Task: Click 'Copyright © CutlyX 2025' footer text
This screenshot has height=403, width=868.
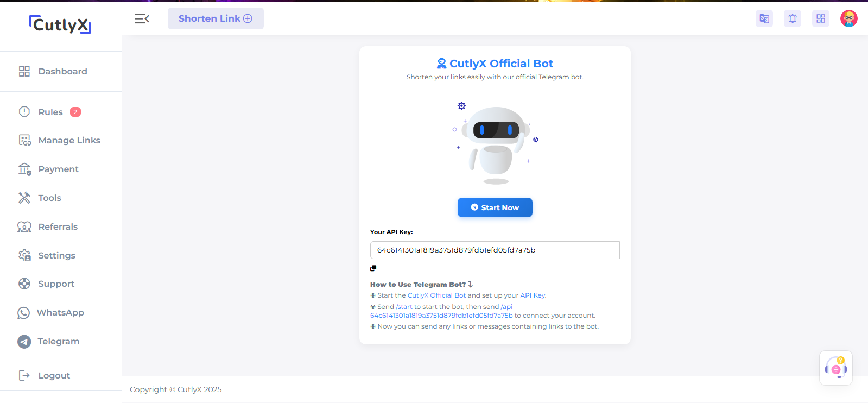Action: click(x=176, y=389)
